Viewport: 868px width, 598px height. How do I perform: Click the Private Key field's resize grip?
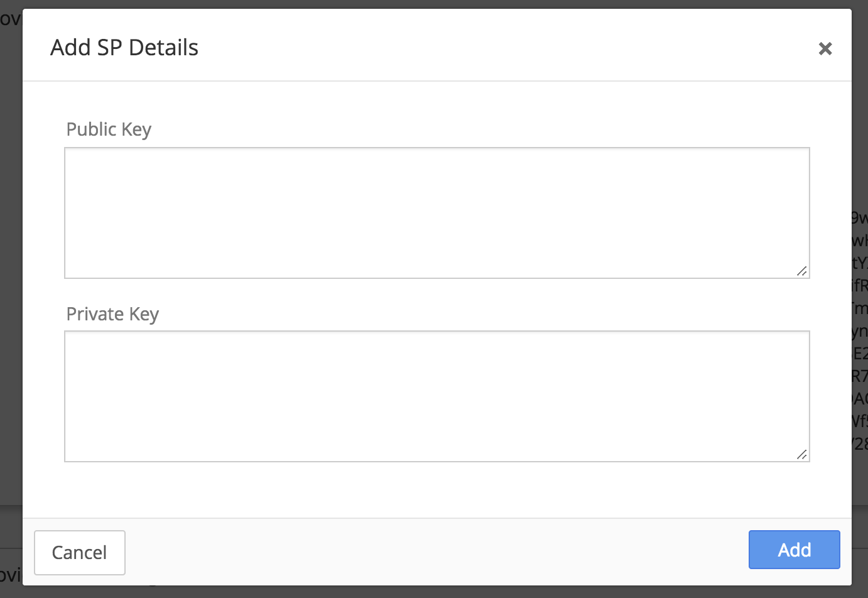[x=802, y=454]
